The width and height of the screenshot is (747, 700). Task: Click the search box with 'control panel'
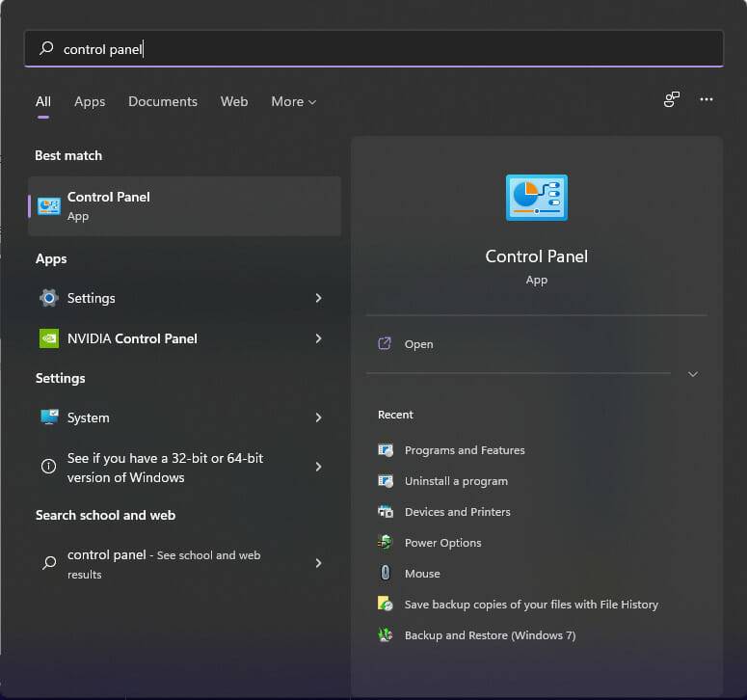tap(373, 49)
